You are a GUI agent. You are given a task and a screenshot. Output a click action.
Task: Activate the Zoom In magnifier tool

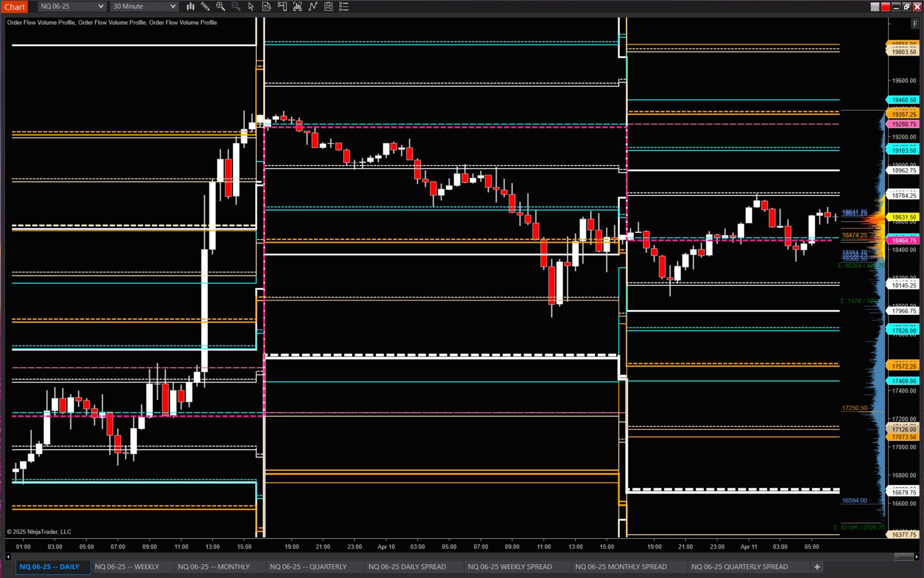coord(221,7)
